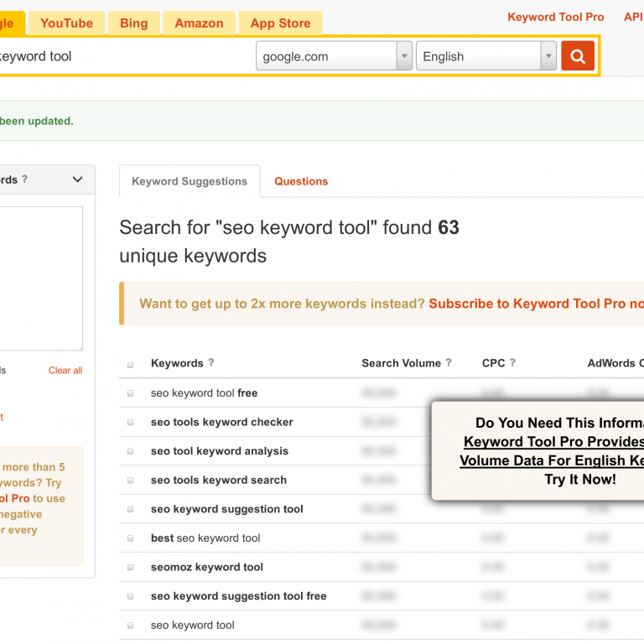Check the 'best seo keyword tool' row

(130, 538)
